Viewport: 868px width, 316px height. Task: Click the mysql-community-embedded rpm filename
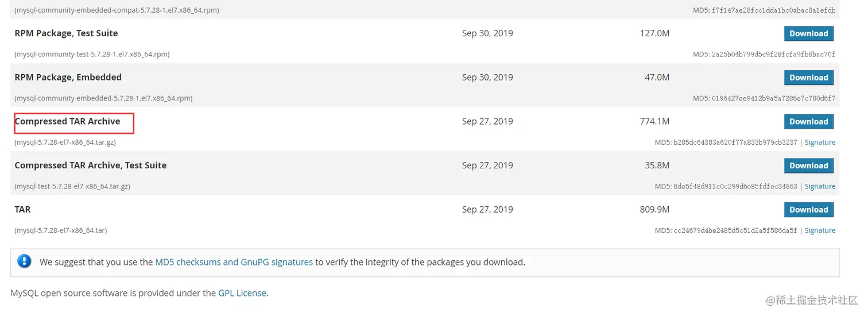tap(103, 98)
